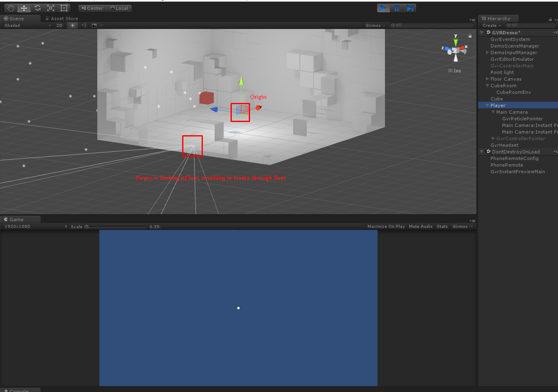
Task: Open the Gizmos dropdown in Scene view
Action: pos(374,25)
